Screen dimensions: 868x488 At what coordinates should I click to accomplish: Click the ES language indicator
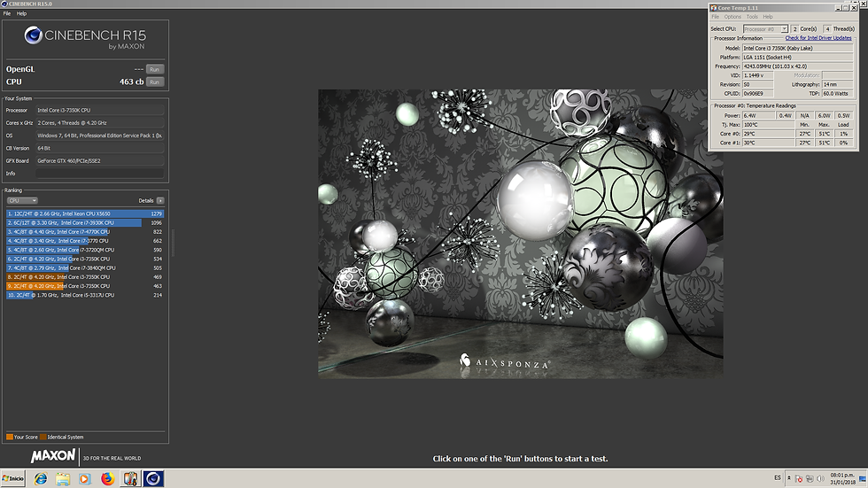(x=778, y=478)
